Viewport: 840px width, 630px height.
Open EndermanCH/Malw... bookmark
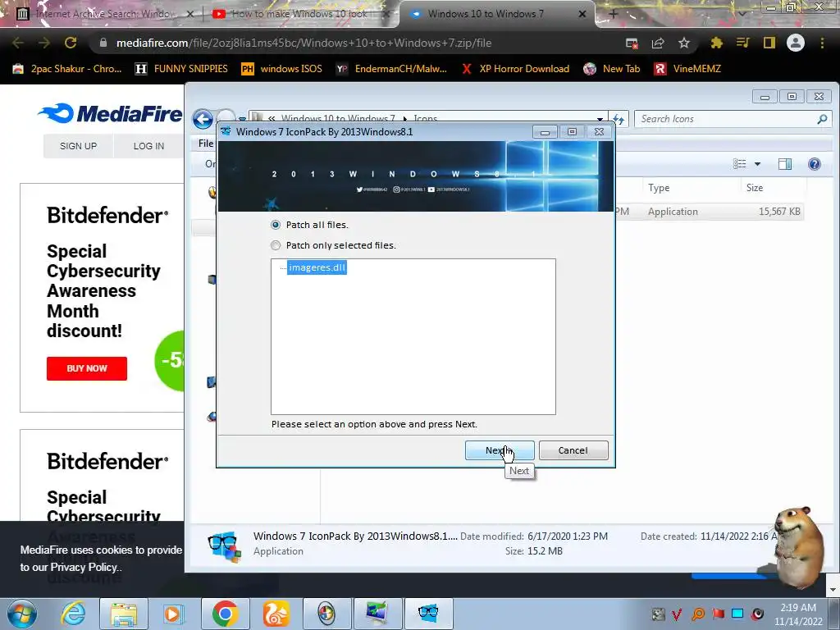click(392, 69)
